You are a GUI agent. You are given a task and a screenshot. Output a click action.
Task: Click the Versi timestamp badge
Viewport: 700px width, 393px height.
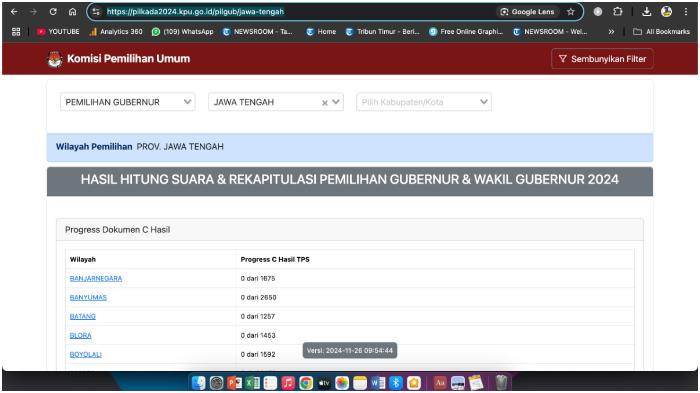(x=350, y=351)
